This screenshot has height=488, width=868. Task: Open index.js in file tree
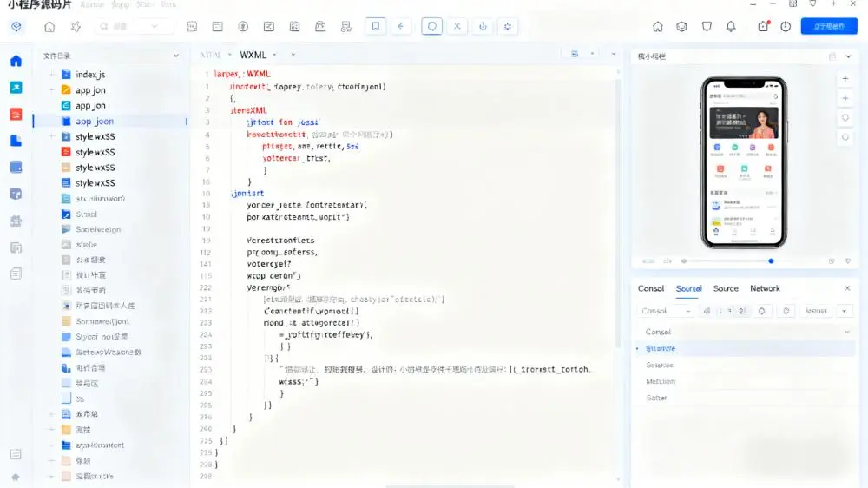pos(90,74)
